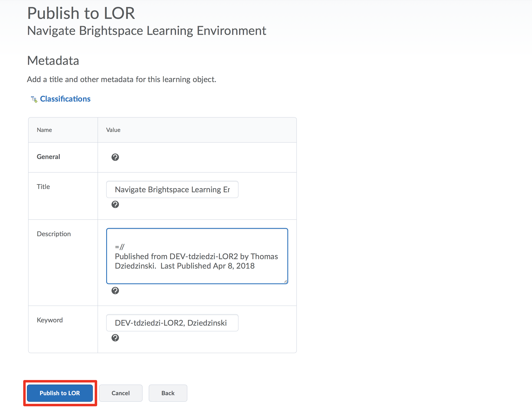Image resolution: width=532 pixels, height=411 pixels.
Task: Select the General row label
Action: pos(48,157)
